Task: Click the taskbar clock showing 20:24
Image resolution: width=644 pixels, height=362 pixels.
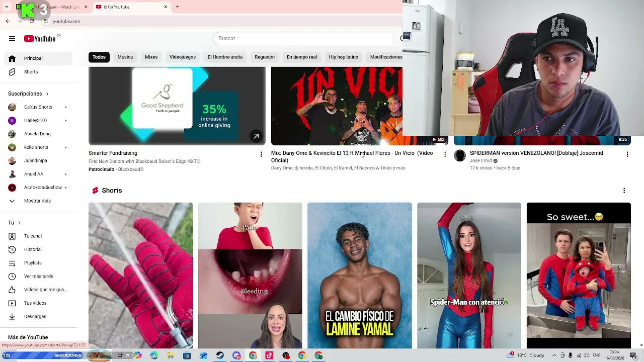Action: point(614,355)
